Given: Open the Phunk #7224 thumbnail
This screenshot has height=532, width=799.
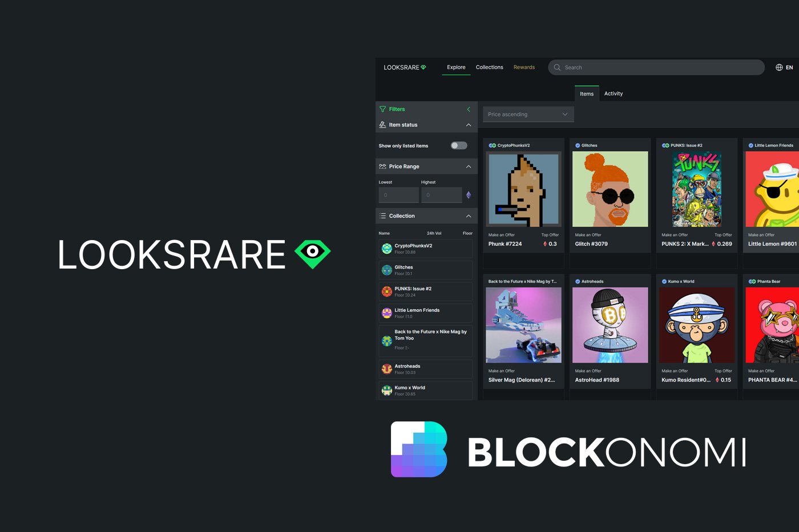Looking at the screenshot, I should [x=523, y=189].
